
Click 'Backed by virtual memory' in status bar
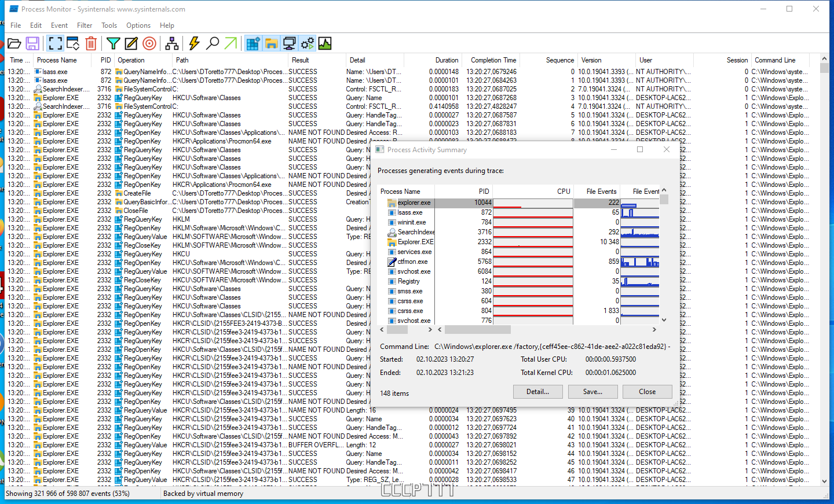(203, 494)
